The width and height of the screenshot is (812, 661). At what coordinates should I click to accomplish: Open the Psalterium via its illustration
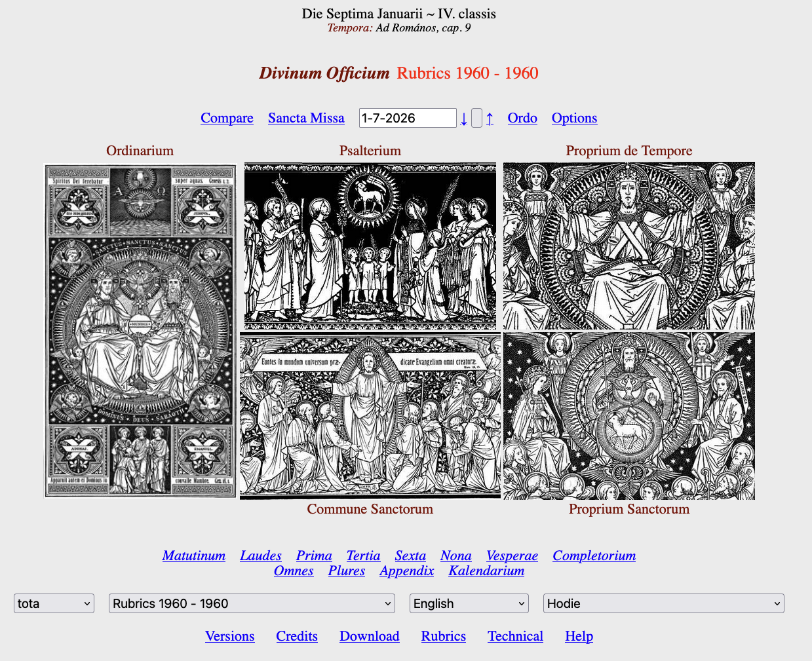(x=370, y=246)
